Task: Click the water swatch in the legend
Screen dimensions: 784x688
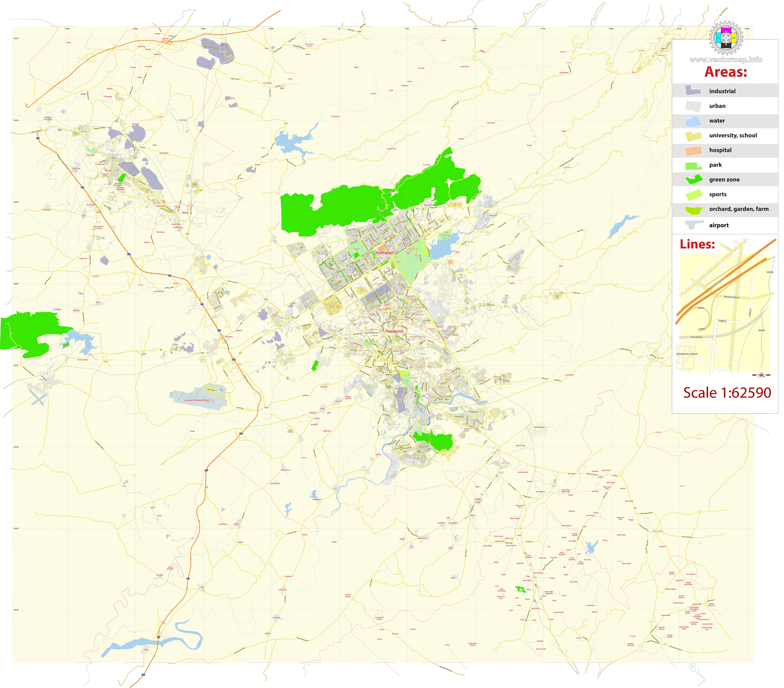Action: [693, 121]
